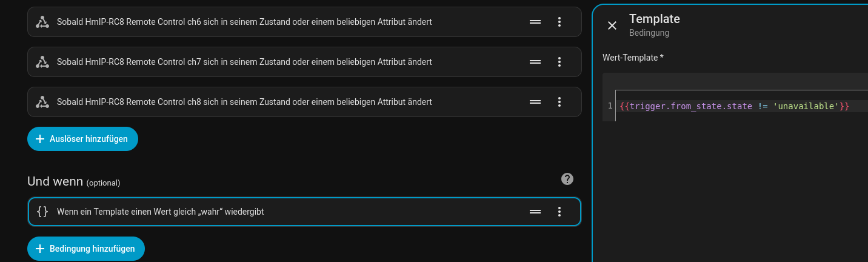Image resolution: width=868 pixels, height=262 pixels.
Task: Click the drag handle on ch6 trigger
Action: (x=535, y=22)
